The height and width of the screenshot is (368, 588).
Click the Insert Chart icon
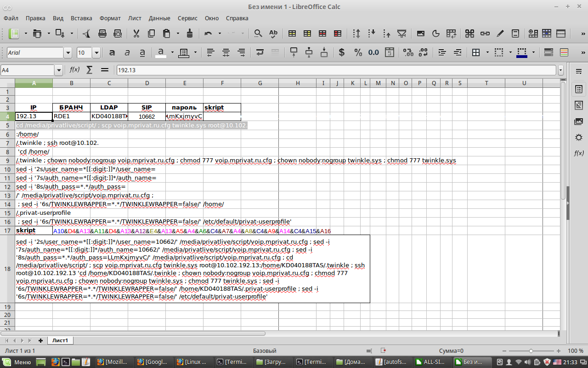click(x=436, y=34)
